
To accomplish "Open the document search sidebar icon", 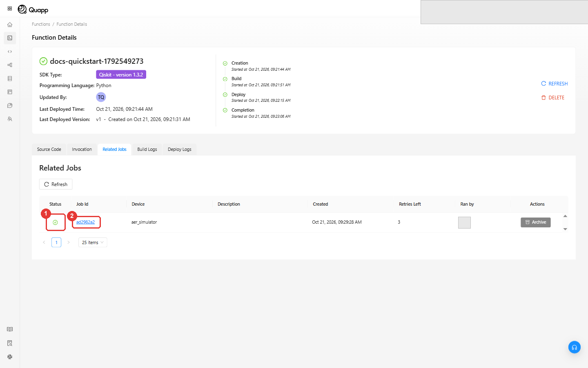I will pyautogui.click(x=10, y=343).
